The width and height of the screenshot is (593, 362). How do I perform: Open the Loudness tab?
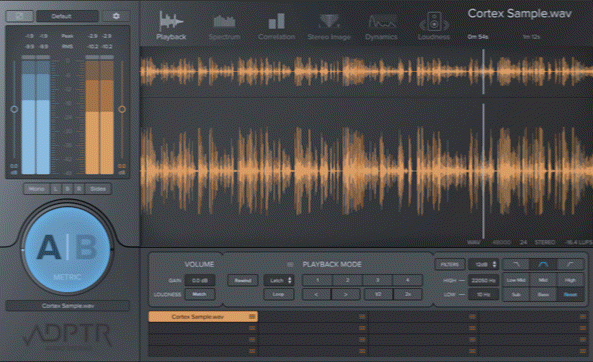(x=434, y=26)
